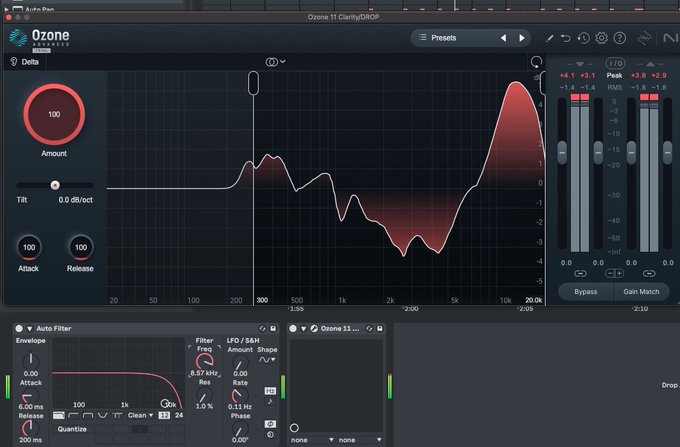Set LFO rate mode to synced note
Image resolution: width=680 pixels, height=447 pixels.
(x=270, y=402)
